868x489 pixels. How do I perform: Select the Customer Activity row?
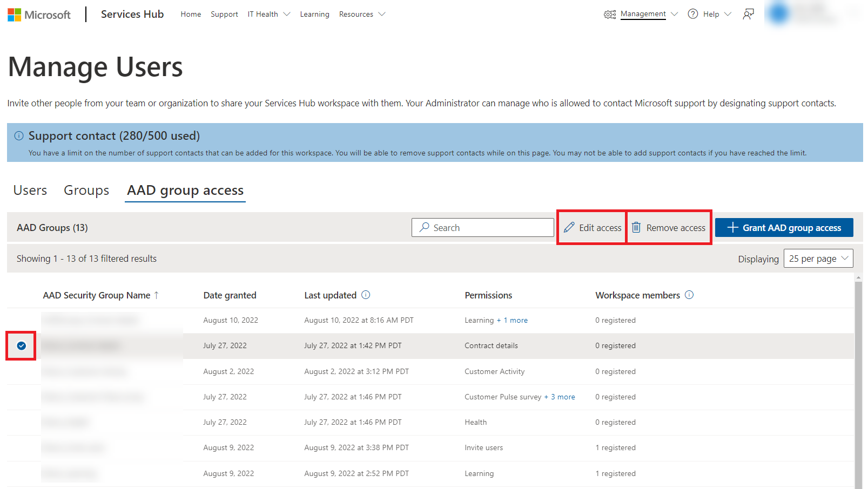(430, 371)
